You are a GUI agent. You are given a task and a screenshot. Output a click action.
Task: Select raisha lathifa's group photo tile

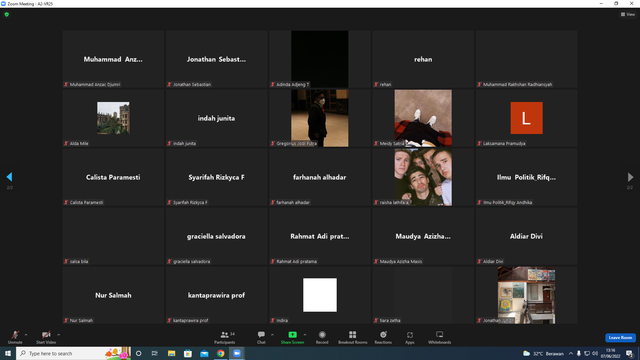pos(423,177)
